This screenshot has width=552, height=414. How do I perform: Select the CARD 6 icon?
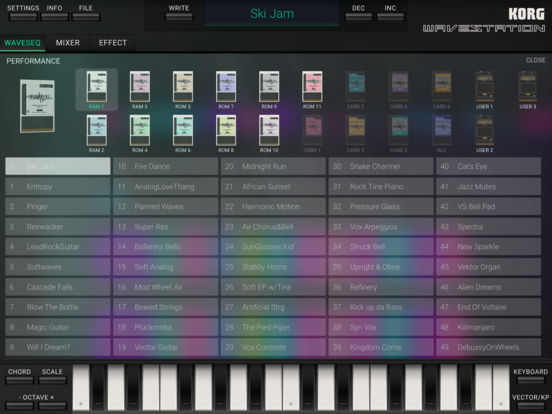coord(442,87)
